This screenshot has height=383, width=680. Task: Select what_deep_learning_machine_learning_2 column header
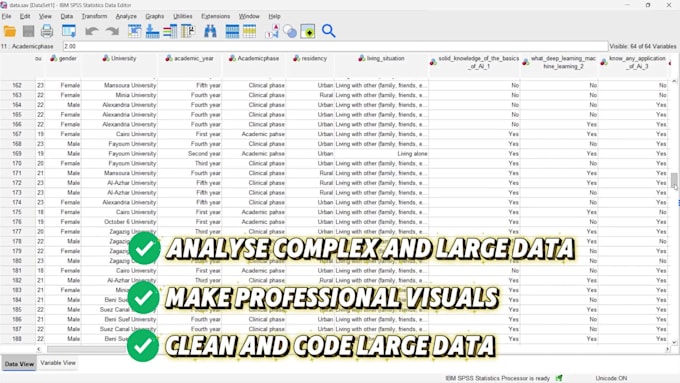point(559,62)
